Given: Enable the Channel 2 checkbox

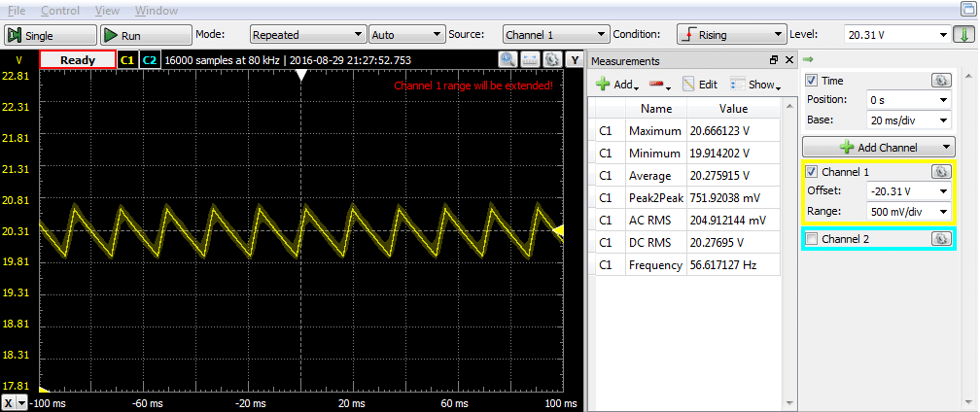Looking at the screenshot, I should [813, 239].
